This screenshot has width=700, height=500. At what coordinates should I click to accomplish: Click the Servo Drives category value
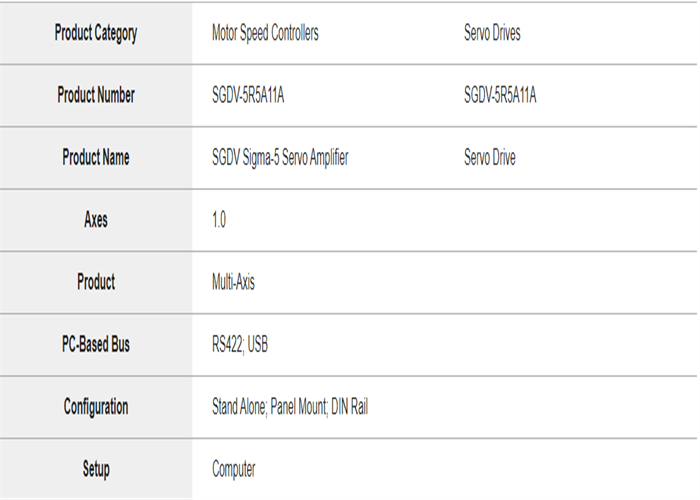click(x=492, y=33)
